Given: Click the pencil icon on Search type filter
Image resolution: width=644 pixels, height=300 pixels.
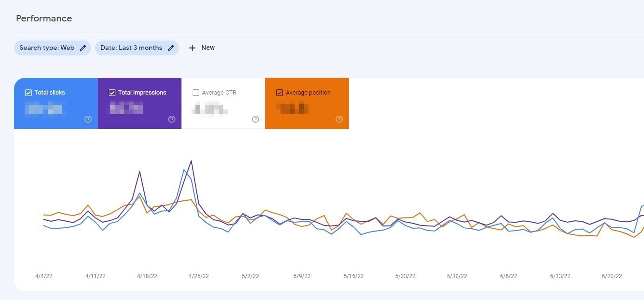Looking at the screenshot, I should coord(82,48).
